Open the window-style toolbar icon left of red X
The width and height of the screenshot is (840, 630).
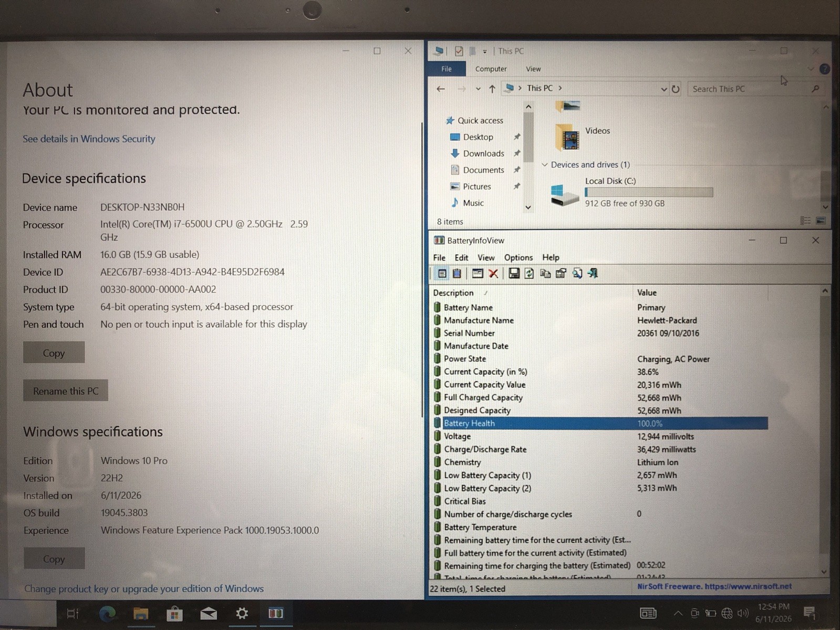coord(478,273)
